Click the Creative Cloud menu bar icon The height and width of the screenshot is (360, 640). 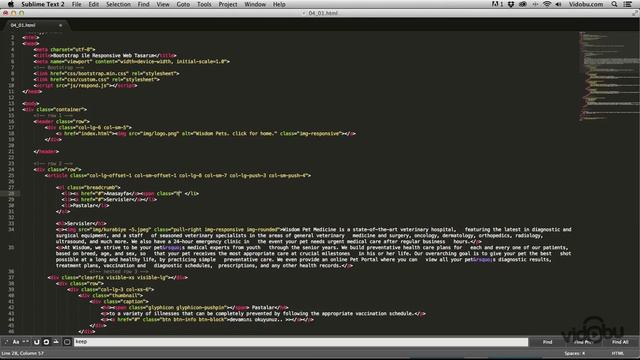[x=522, y=4]
